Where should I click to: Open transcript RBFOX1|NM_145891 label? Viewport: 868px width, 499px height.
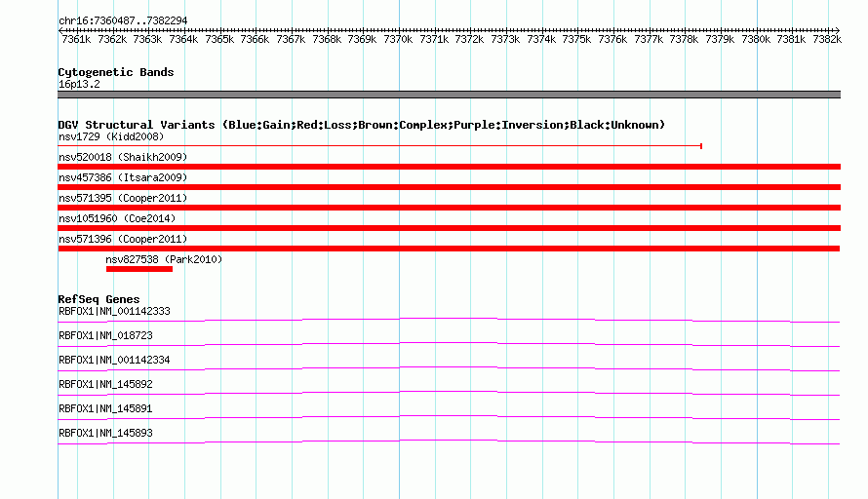pos(105,408)
